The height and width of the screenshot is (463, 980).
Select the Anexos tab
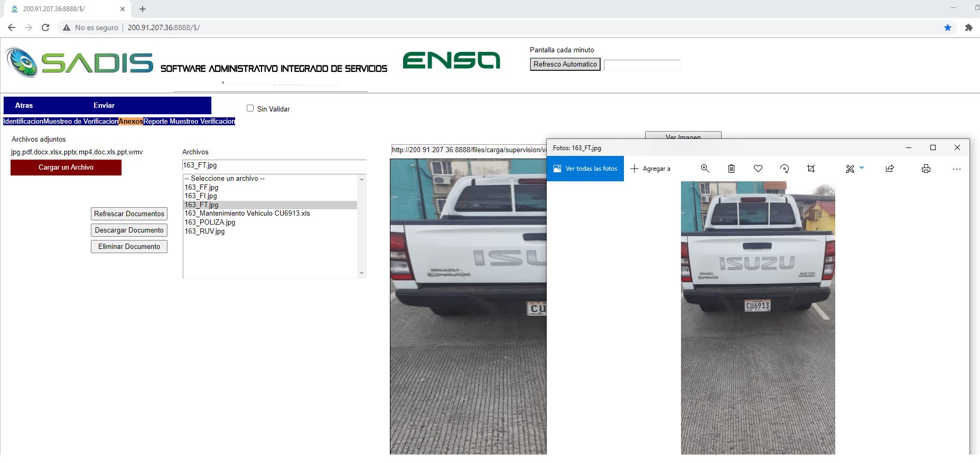(x=130, y=122)
